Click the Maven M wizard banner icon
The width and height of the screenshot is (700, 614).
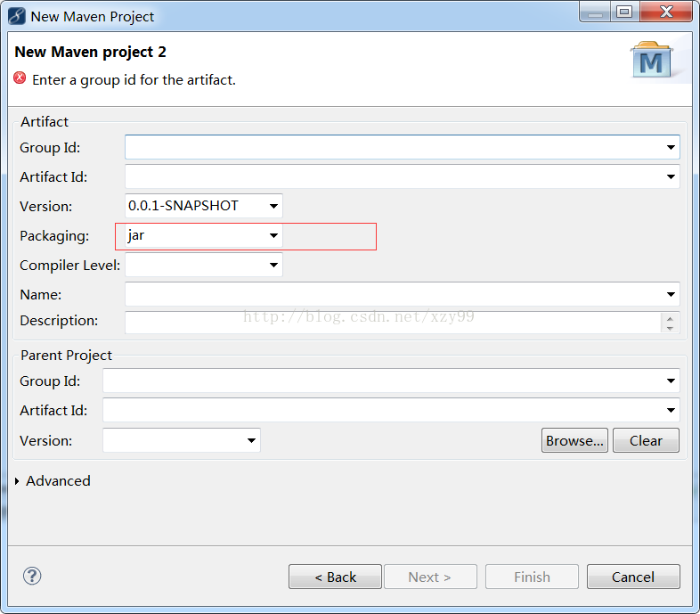pos(652,61)
